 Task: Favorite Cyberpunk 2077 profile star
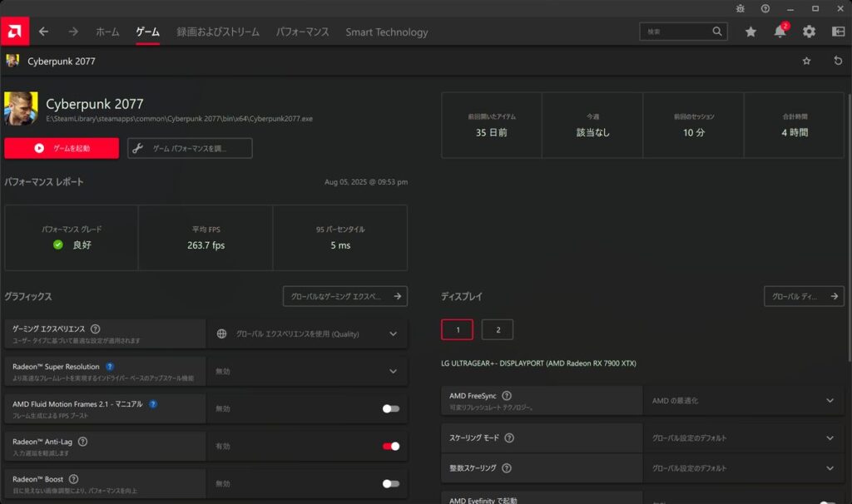point(806,61)
